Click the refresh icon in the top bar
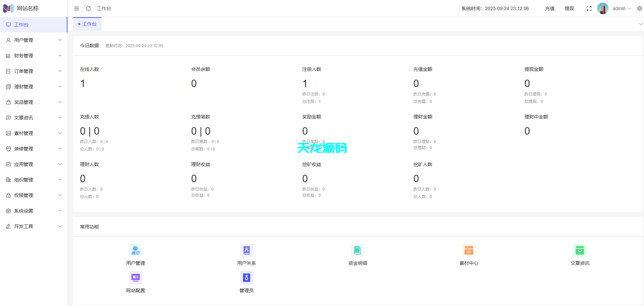644x306 pixels. 88,8
